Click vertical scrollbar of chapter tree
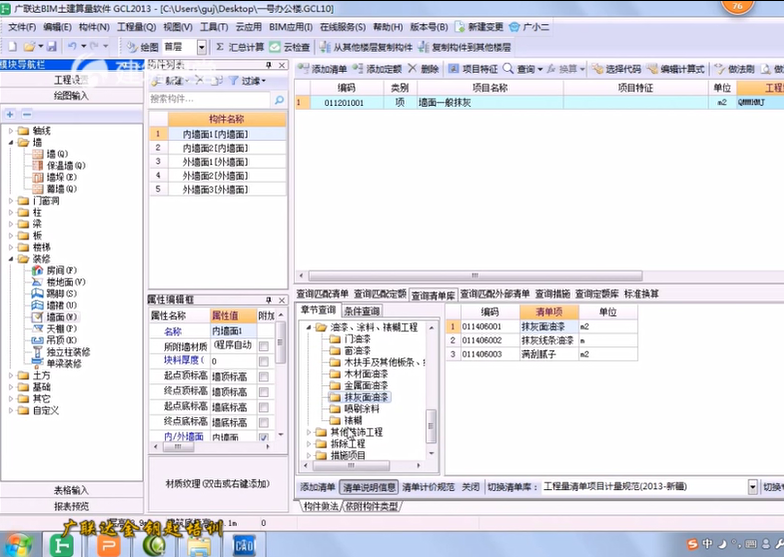Screen dimensions: 784x557 (431, 426)
